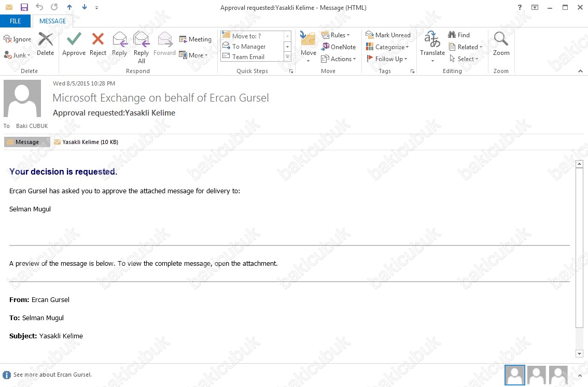Image resolution: width=588 pixels, height=387 pixels.
Task: Expand the Rules dropdown menu
Action: 335,35
